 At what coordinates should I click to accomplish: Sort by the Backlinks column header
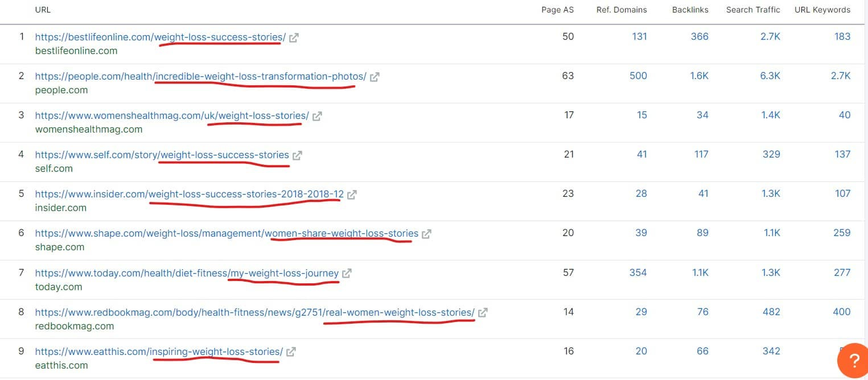[x=690, y=10]
